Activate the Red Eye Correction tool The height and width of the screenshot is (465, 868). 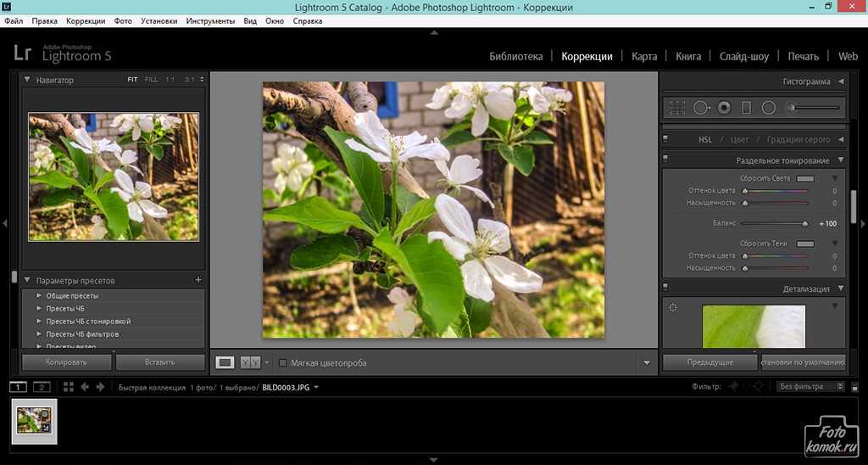coord(724,108)
